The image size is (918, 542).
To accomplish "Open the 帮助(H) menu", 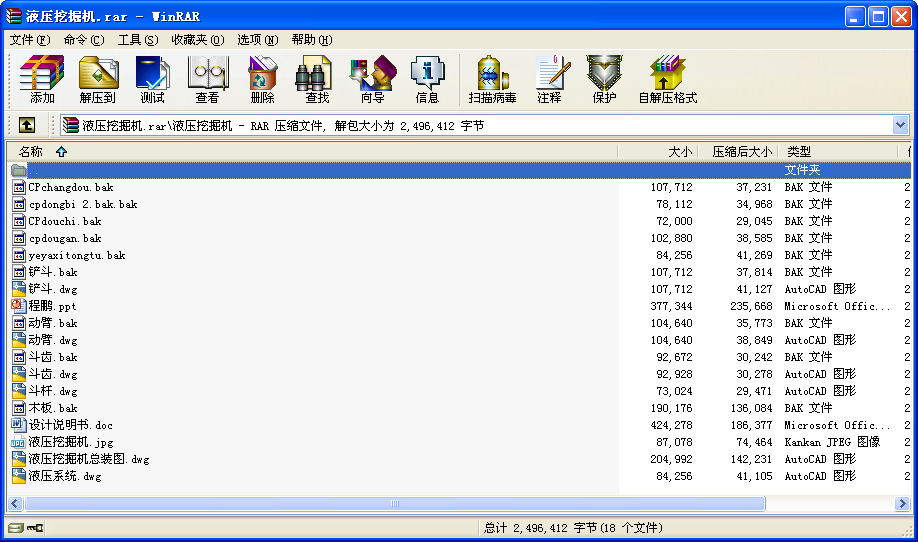I will pos(311,40).
